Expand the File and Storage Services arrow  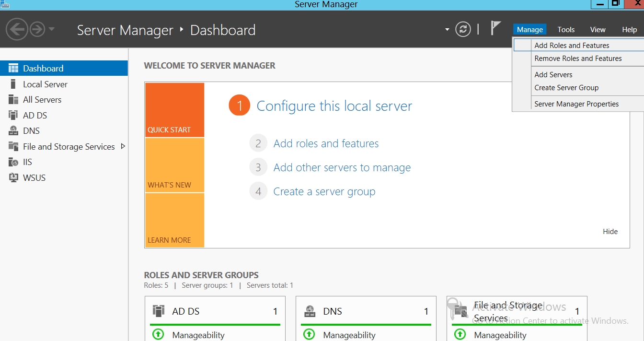pos(123,146)
